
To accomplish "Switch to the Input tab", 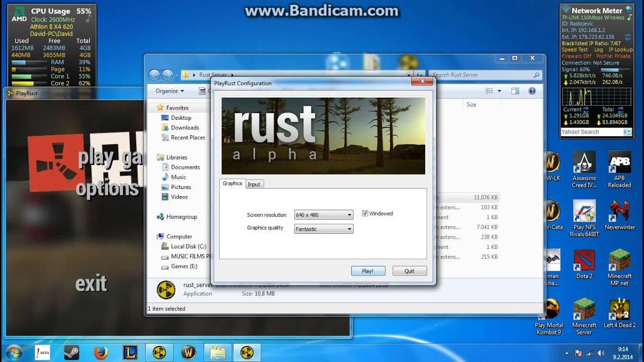I will [x=254, y=184].
